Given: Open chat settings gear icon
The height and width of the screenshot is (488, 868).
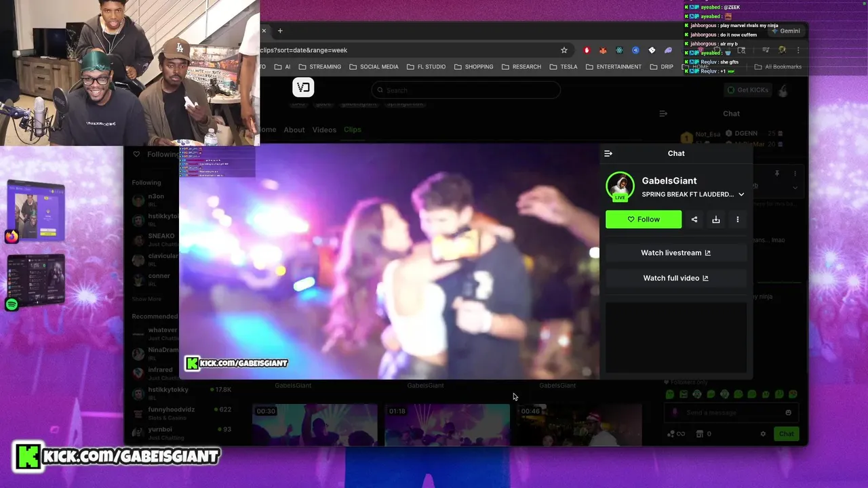Looking at the screenshot, I should (x=763, y=434).
